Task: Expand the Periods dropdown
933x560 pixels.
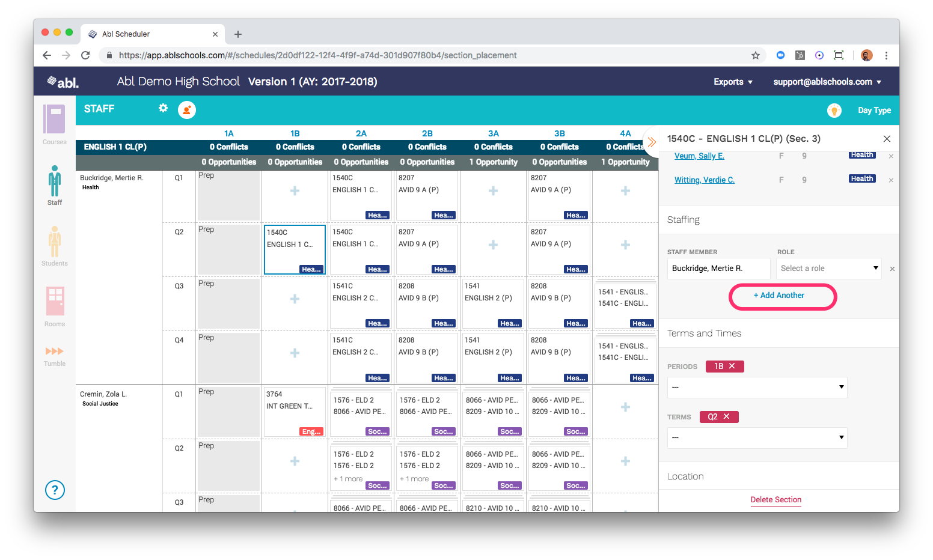Action: 757,387
